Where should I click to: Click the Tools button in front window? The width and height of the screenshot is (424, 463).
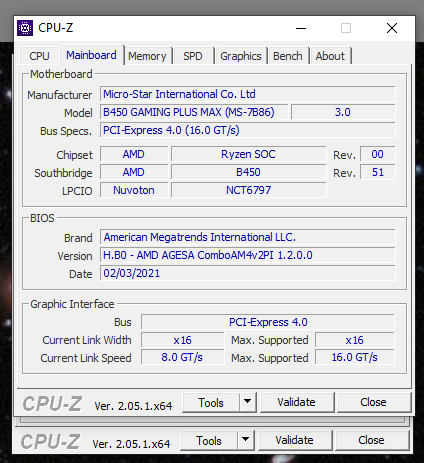[211, 403]
